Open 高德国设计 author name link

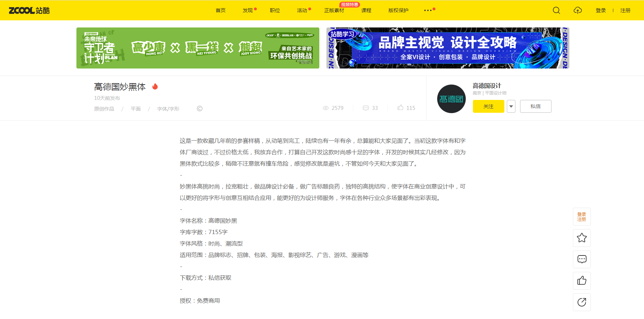[x=487, y=86]
